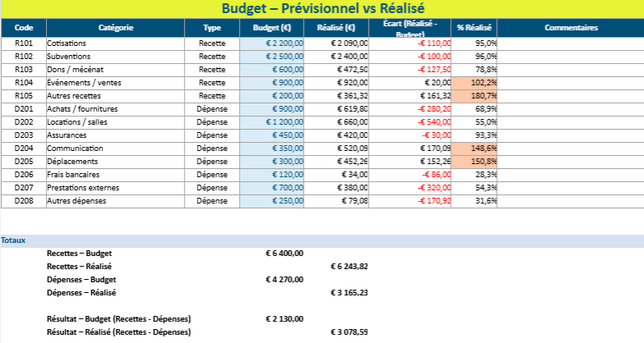
Task: Click the title 'Budget – Prévisionnel vs Réalisé'
Action: [x=321, y=9]
